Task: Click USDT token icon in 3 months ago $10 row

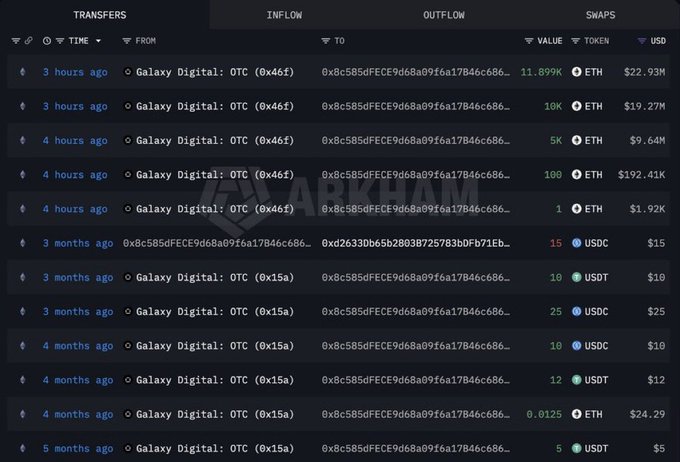Action: pos(576,277)
